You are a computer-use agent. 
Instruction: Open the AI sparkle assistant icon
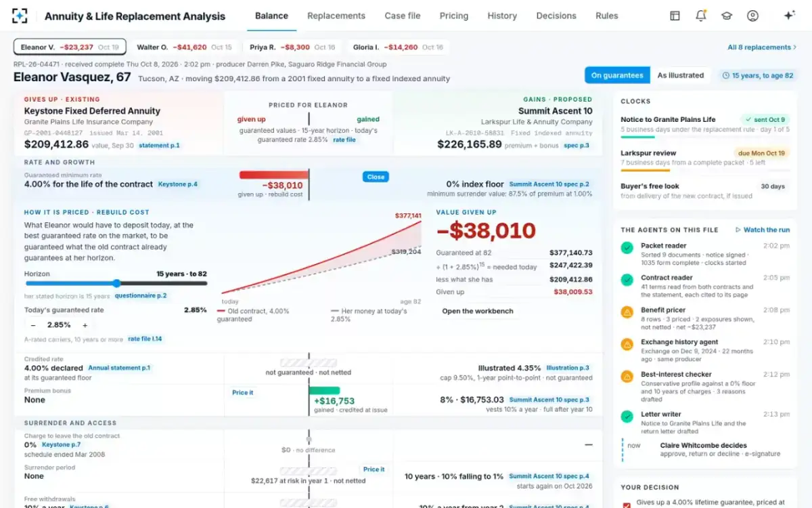[x=789, y=16]
